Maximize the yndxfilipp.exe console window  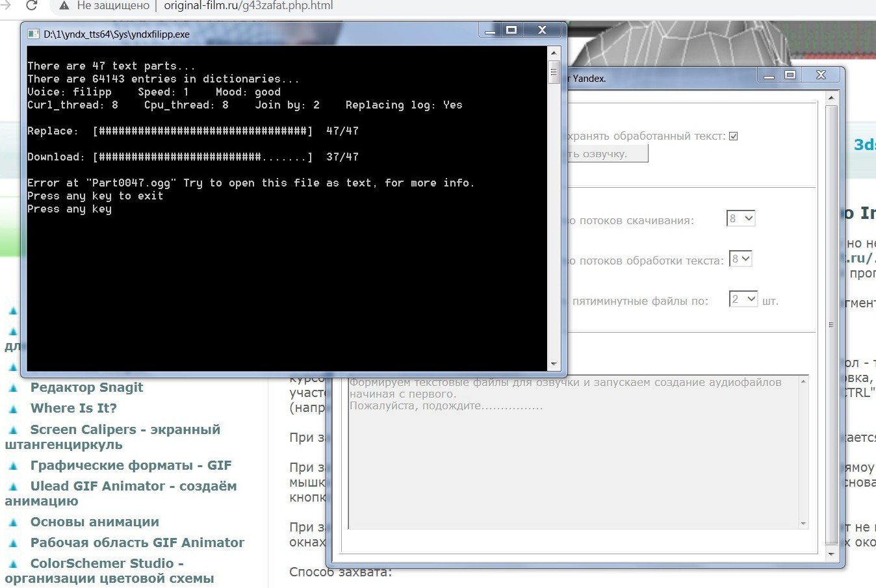511,30
